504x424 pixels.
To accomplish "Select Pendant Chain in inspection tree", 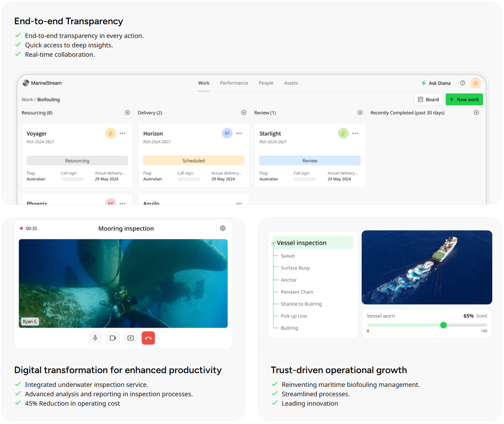I will coord(297,292).
